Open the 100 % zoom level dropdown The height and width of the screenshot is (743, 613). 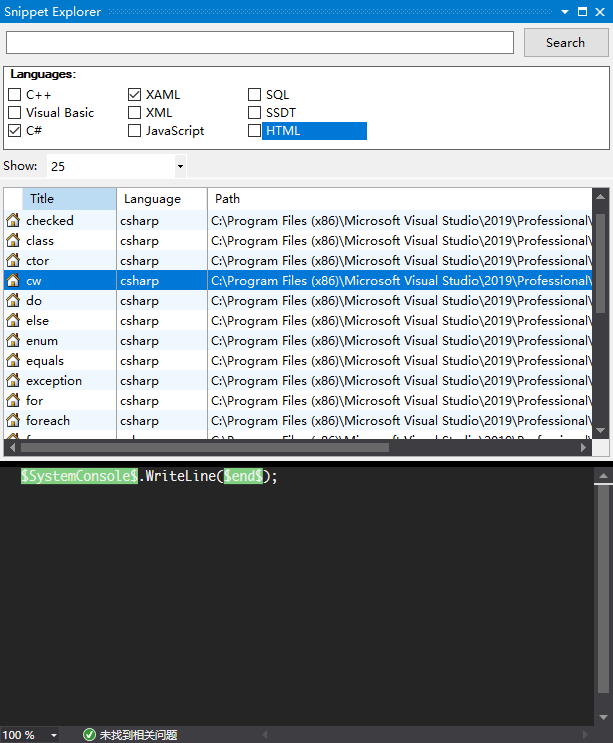click(x=53, y=735)
